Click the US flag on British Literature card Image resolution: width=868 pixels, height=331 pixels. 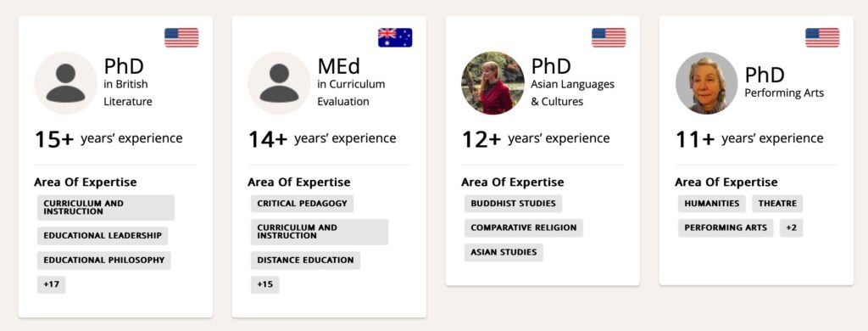point(181,37)
